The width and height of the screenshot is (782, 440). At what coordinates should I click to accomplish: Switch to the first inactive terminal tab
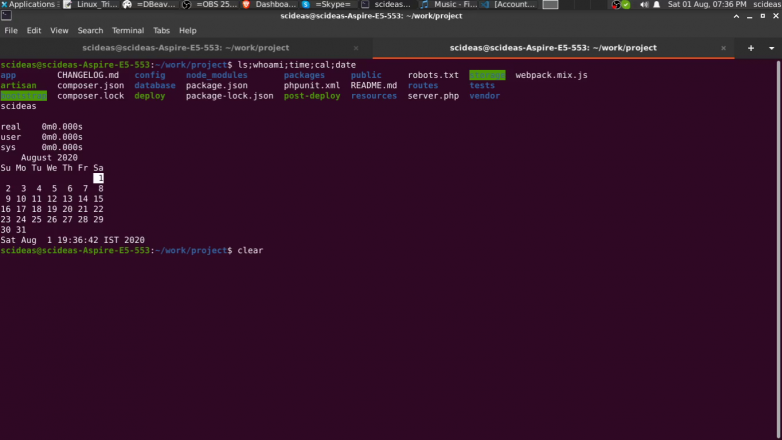click(186, 48)
